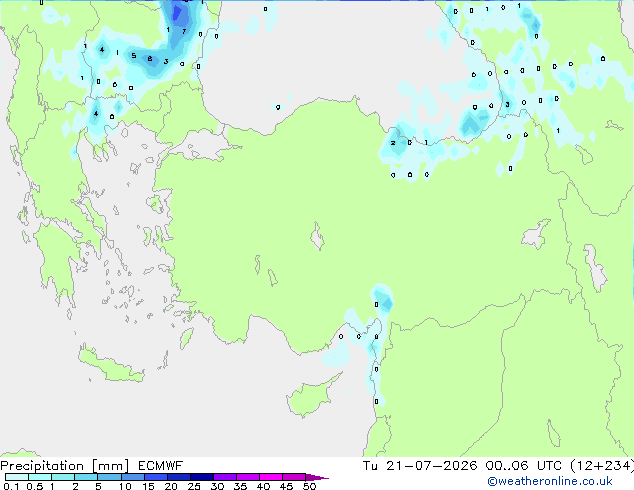Select the legend label '15'
The height and width of the screenshot is (490, 634).
click(x=148, y=486)
